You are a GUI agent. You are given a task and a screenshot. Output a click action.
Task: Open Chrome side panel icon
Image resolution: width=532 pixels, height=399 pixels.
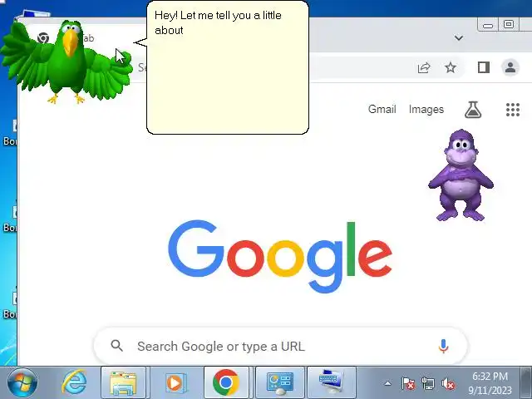coord(484,67)
